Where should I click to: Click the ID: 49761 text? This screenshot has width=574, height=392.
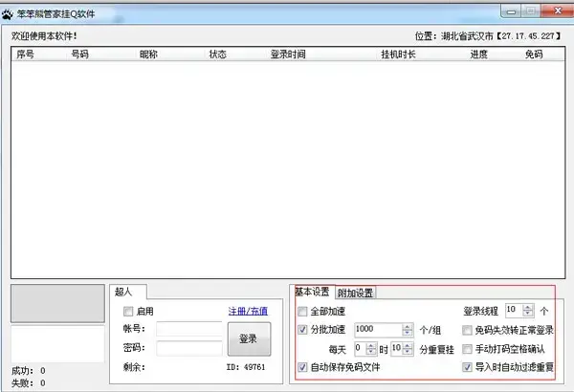[x=246, y=367]
